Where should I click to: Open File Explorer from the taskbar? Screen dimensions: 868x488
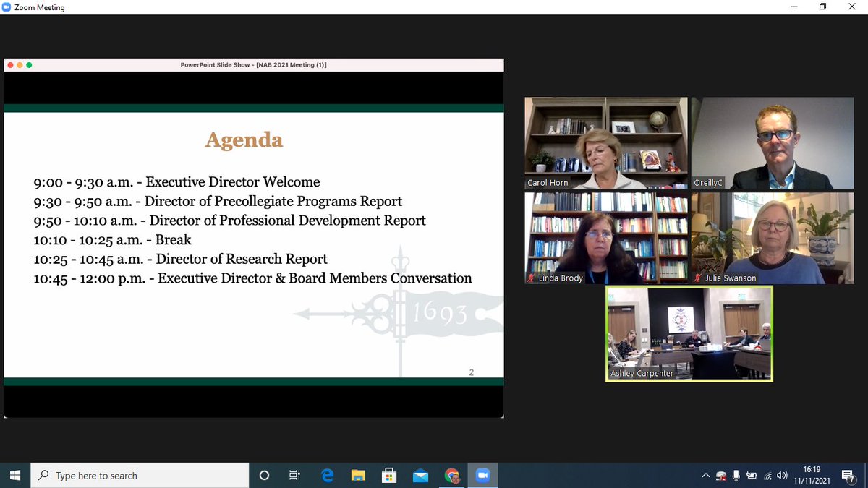357,475
